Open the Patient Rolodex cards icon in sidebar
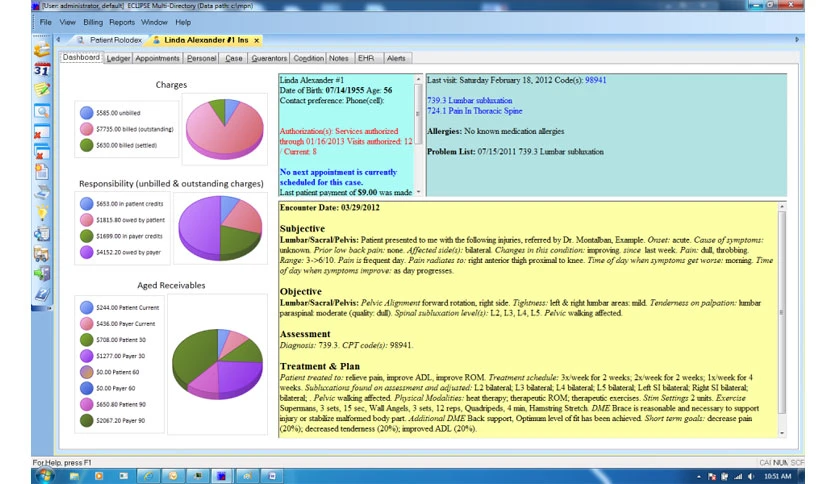This screenshot has height=484, width=836. 42,50
